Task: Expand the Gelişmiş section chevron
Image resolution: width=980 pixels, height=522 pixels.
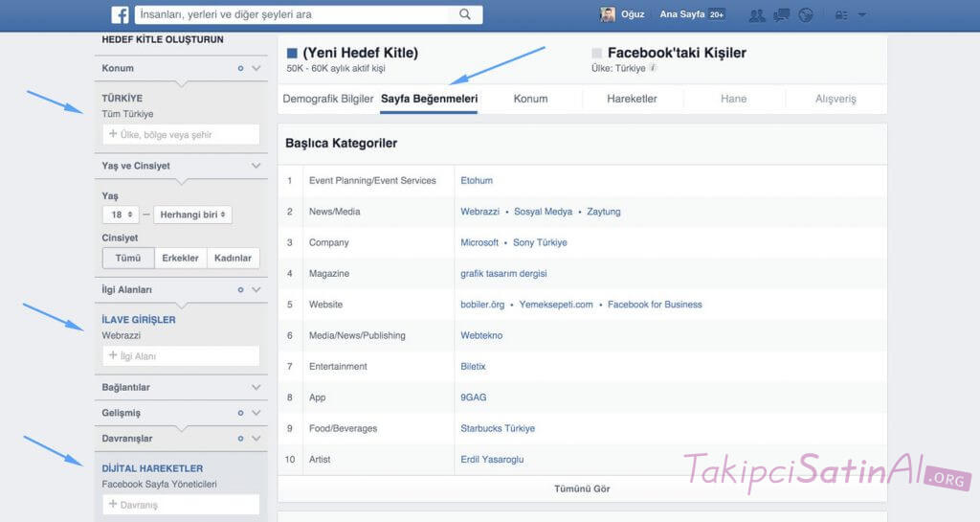Action: 256,413
